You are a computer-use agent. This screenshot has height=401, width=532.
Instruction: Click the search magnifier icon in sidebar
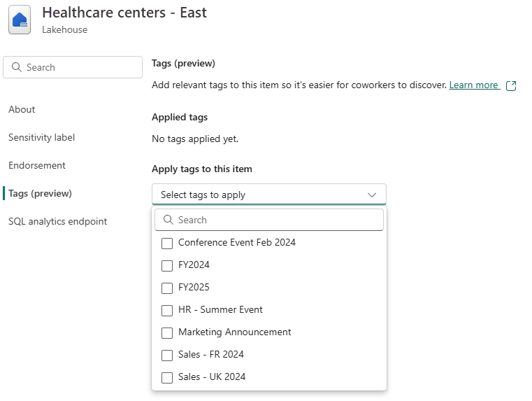click(17, 67)
